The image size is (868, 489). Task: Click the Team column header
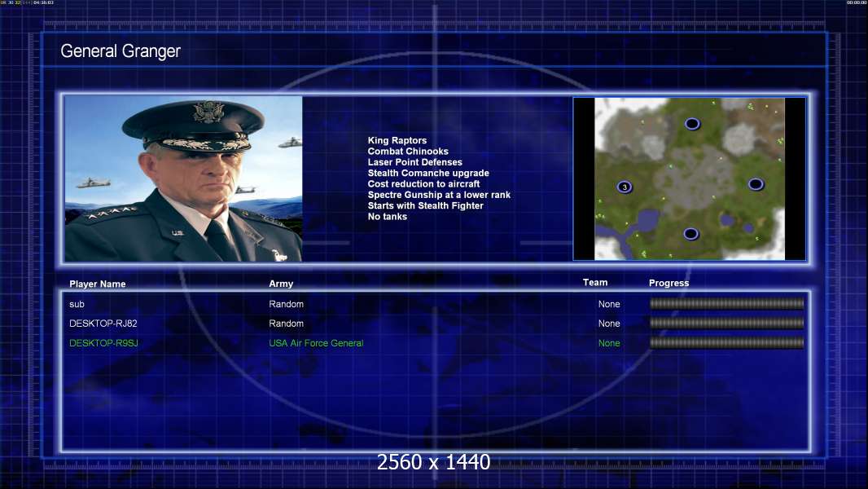[x=595, y=283]
